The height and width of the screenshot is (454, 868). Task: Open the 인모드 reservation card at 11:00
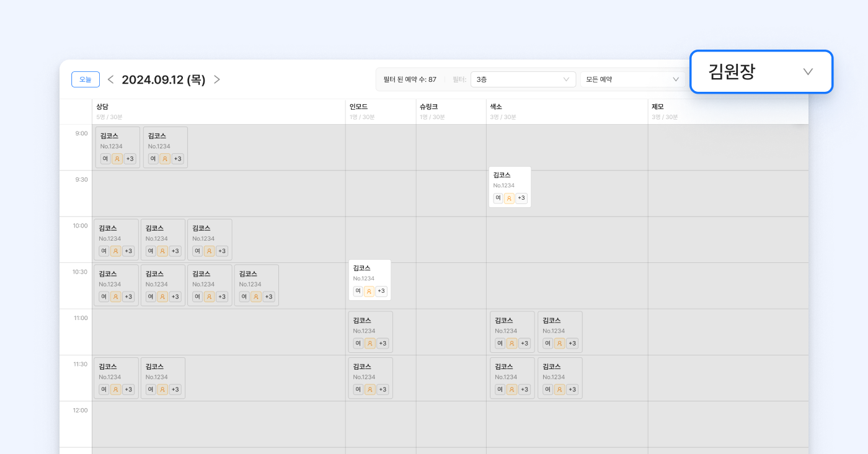[371, 332]
